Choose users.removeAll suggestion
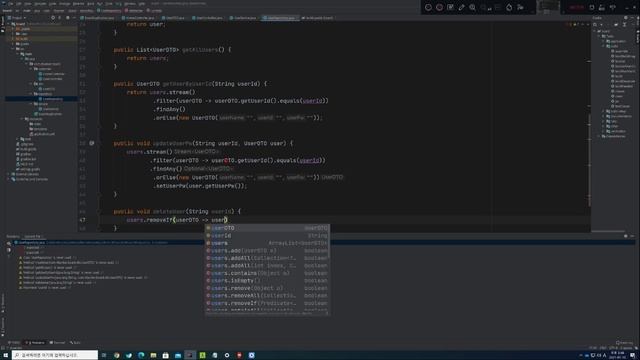Viewport: 640px width, 360px height. pos(267,296)
